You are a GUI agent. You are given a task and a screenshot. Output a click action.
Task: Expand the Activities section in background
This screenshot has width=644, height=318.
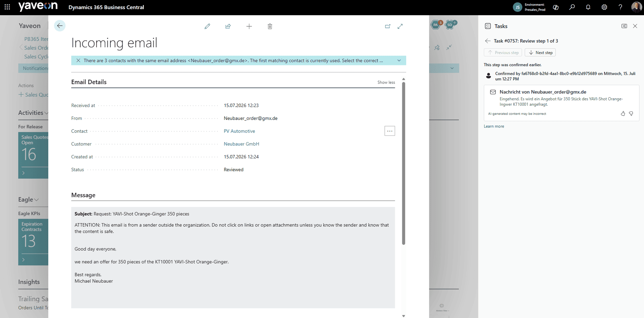[x=33, y=113]
